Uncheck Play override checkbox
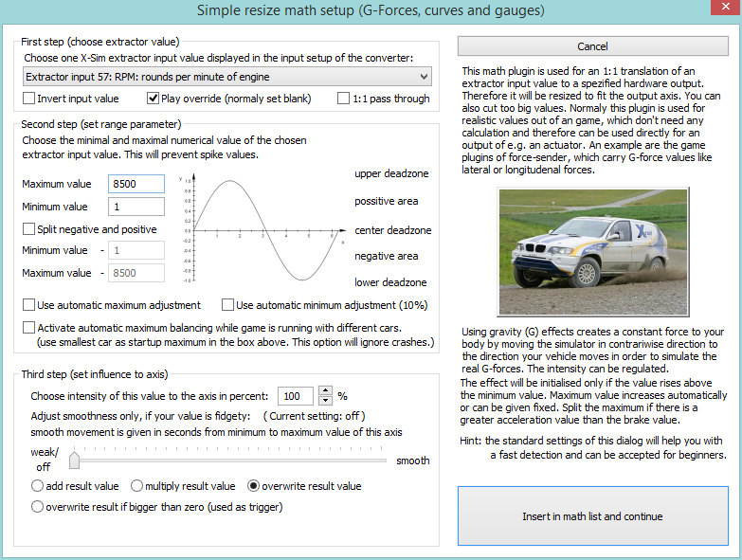Image resolution: width=742 pixels, height=560 pixels. pyautogui.click(x=153, y=99)
